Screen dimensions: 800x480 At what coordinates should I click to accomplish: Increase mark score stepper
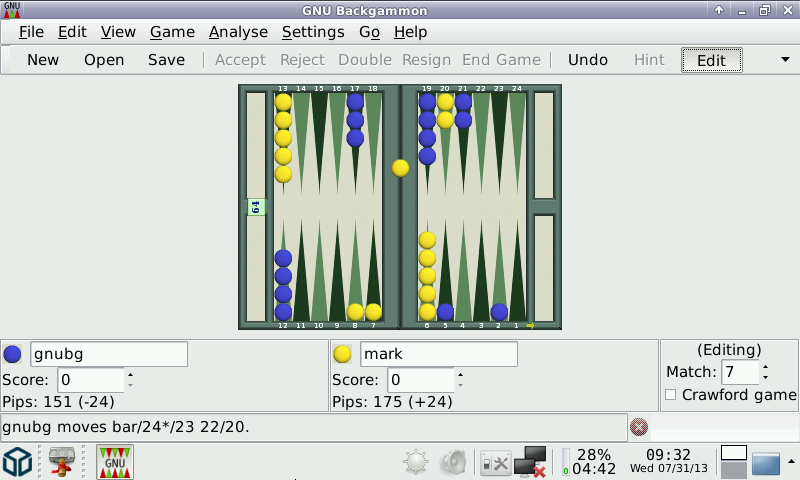coord(460,375)
